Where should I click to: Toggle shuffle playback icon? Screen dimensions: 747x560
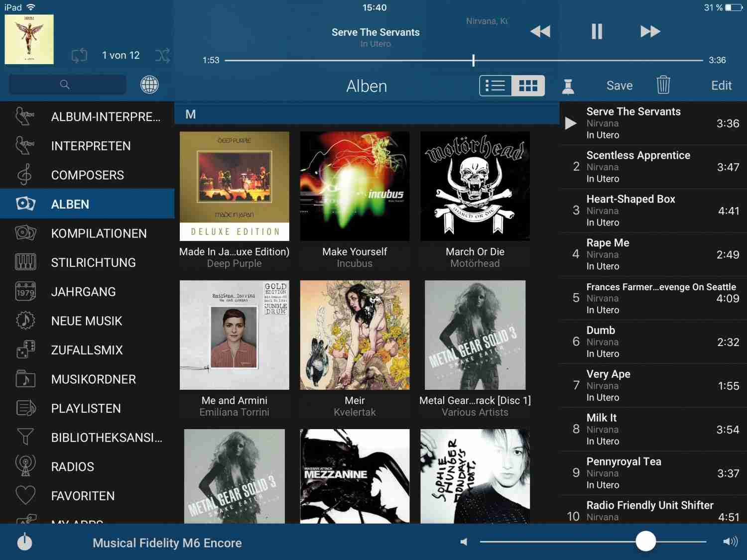tap(162, 55)
